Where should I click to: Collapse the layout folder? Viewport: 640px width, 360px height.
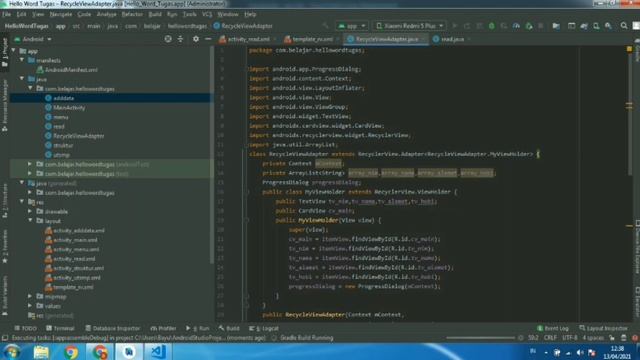click(x=31, y=221)
